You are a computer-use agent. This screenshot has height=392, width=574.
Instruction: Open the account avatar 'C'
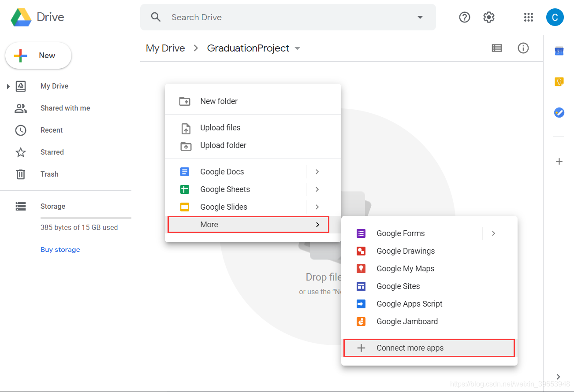click(x=555, y=17)
